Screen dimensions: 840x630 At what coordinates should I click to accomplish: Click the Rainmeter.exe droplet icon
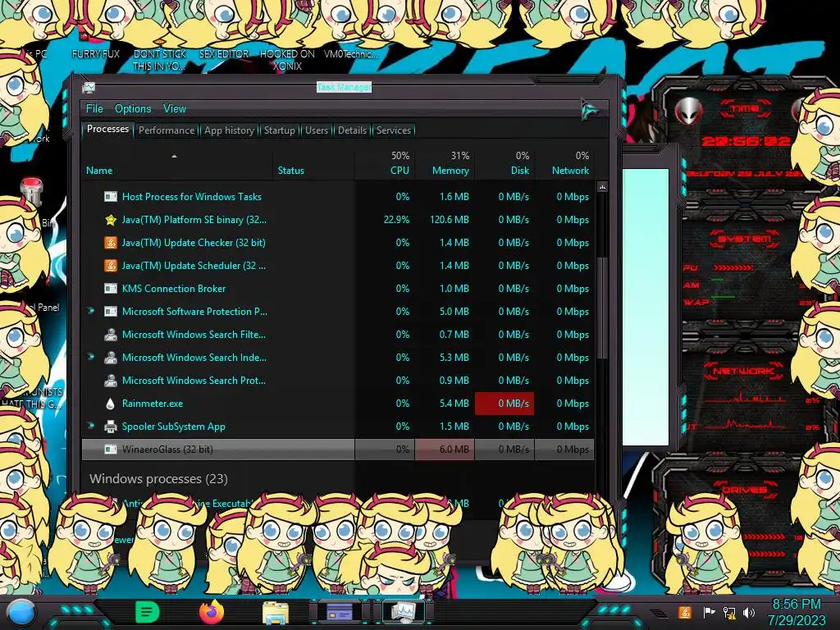(111, 404)
